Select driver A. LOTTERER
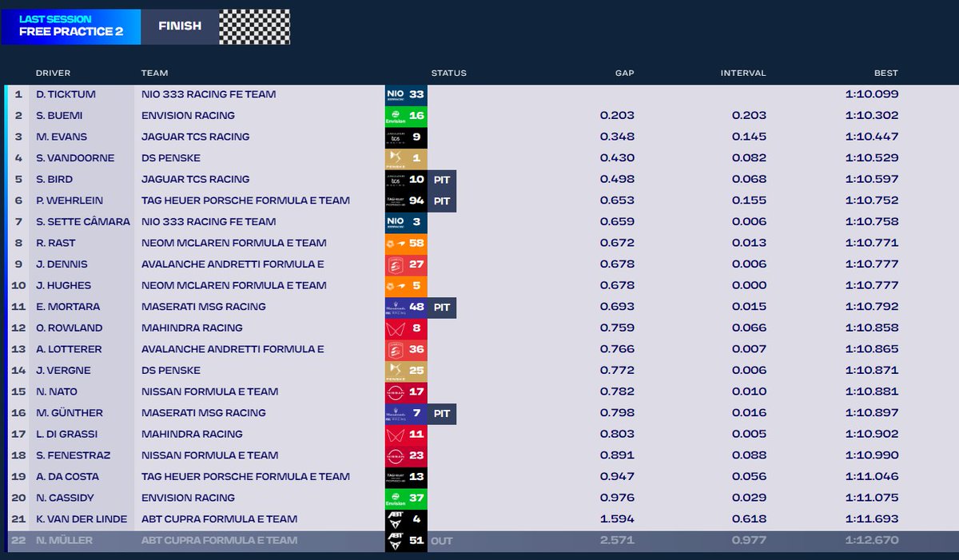Viewport: 959px width, 560px height. (72, 349)
